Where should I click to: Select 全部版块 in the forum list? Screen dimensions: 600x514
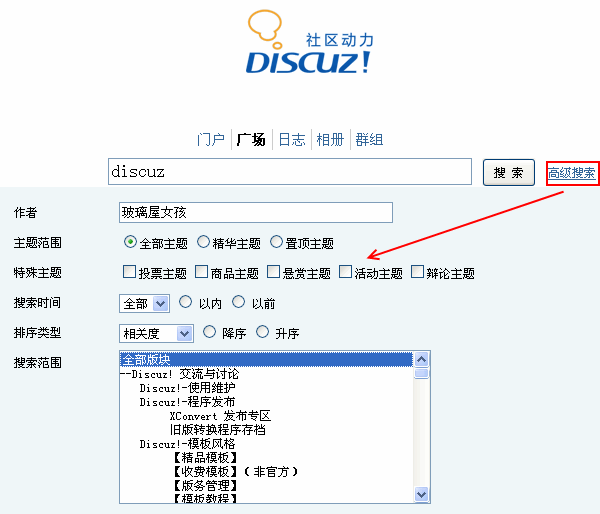[266, 359]
